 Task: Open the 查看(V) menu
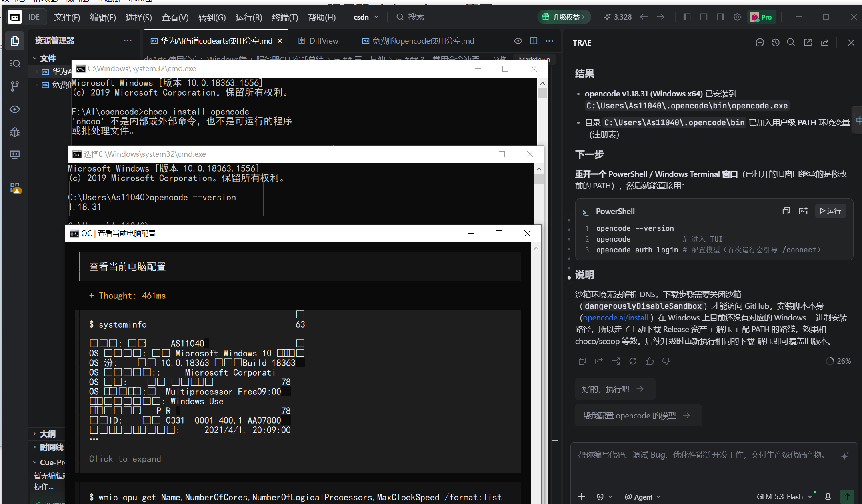pos(175,17)
